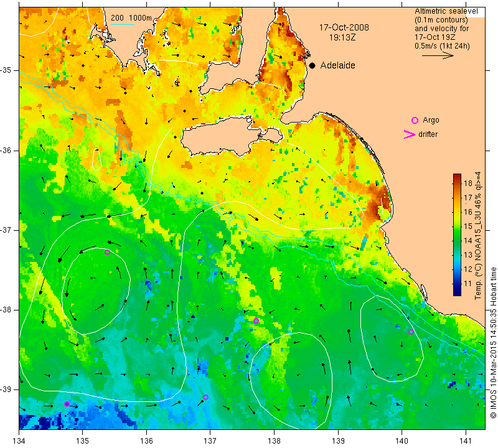Click the 11 value on the colour bar

point(468,284)
